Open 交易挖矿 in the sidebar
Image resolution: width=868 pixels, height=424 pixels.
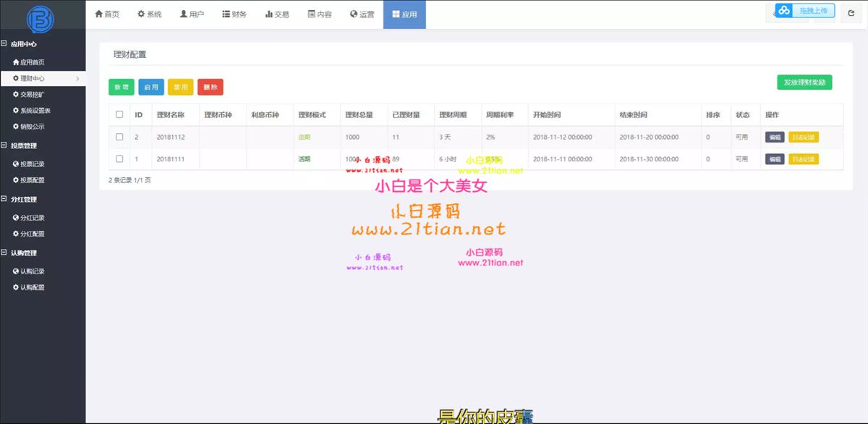(33, 94)
